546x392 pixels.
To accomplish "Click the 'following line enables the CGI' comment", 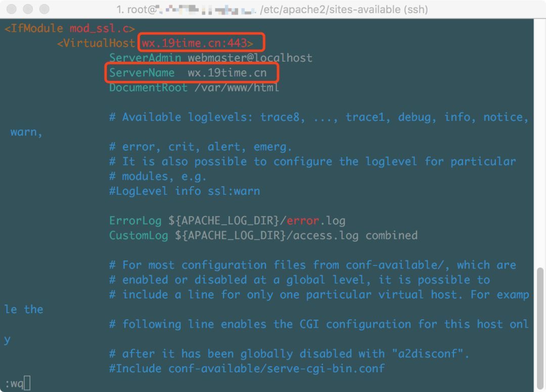I will (x=319, y=324).
